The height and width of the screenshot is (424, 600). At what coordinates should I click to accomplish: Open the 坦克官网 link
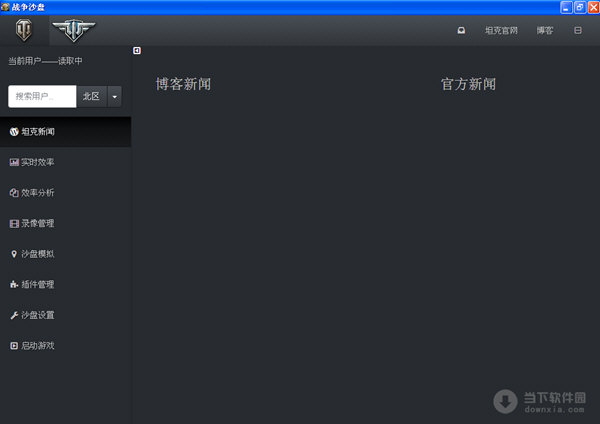click(501, 31)
